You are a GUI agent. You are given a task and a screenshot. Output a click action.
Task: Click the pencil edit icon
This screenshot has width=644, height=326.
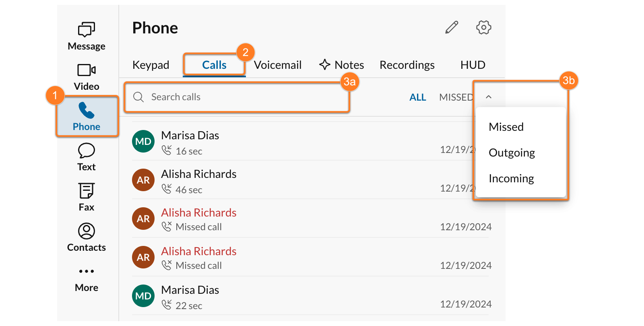coord(452,27)
